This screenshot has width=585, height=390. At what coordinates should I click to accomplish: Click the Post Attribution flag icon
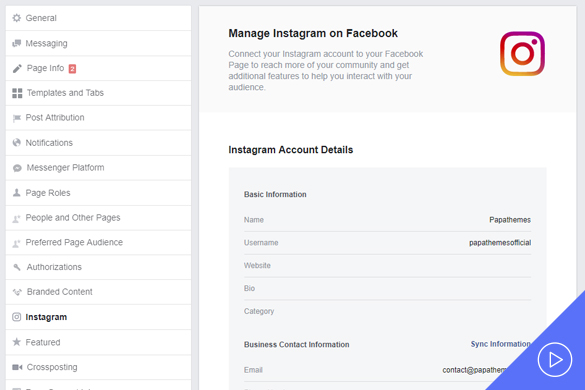16,118
